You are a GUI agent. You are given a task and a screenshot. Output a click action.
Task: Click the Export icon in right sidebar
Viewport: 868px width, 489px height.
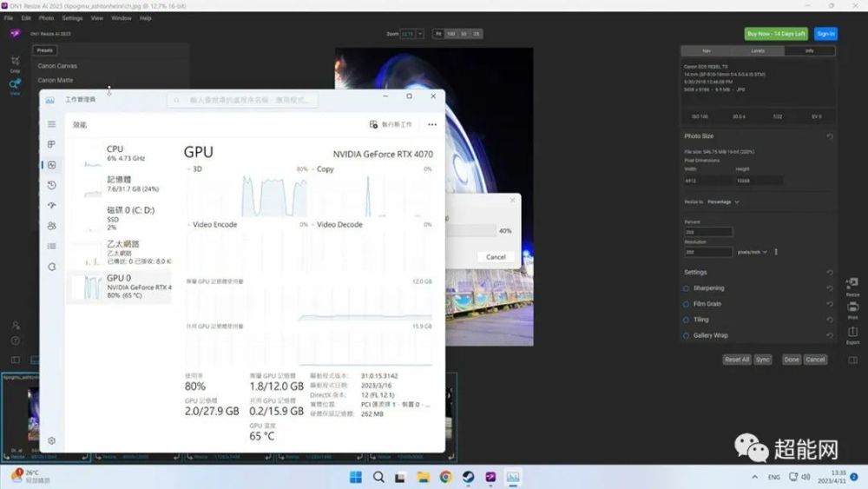(x=852, y=333)
